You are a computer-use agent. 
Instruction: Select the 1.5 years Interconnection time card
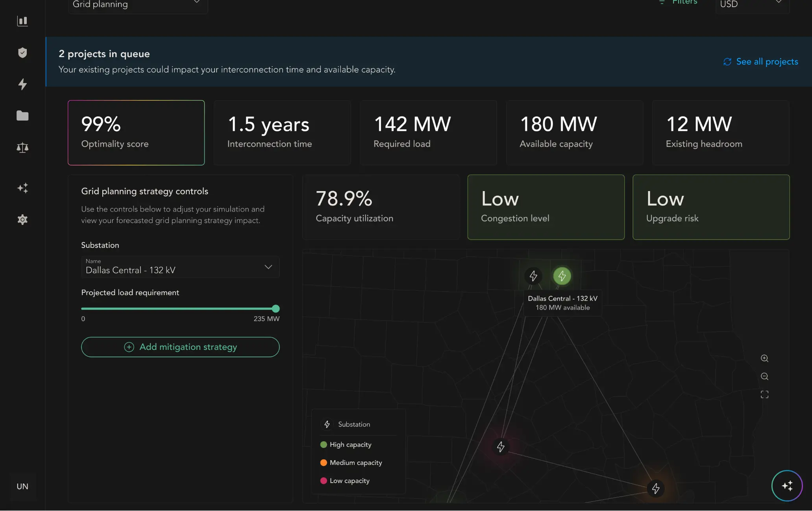[282, 132]
